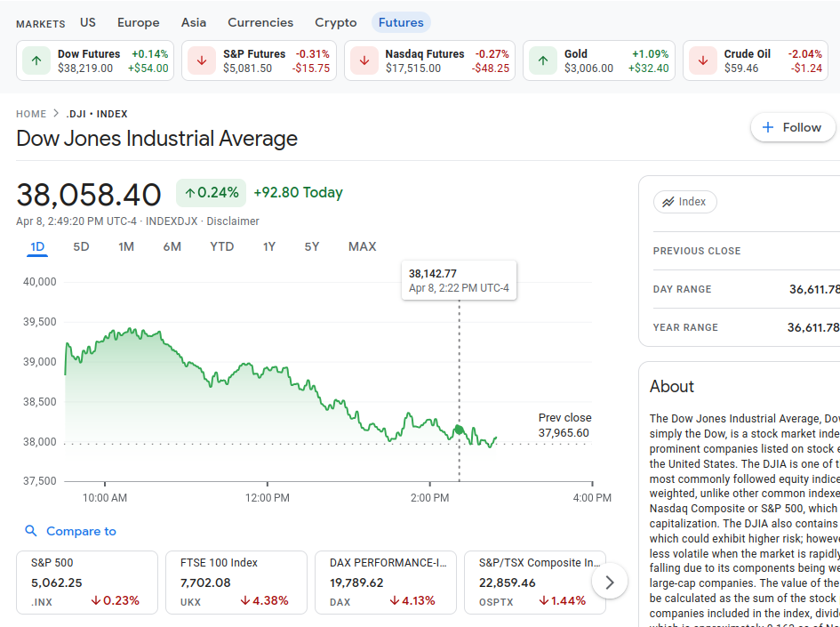
Task: Open the Disclaimer link
Action: 233,221
